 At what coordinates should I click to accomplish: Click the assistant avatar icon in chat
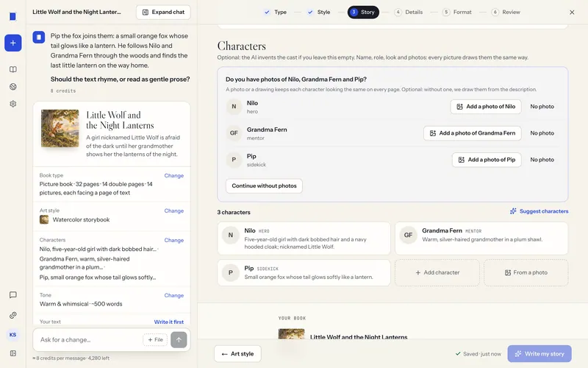[39, 38]
